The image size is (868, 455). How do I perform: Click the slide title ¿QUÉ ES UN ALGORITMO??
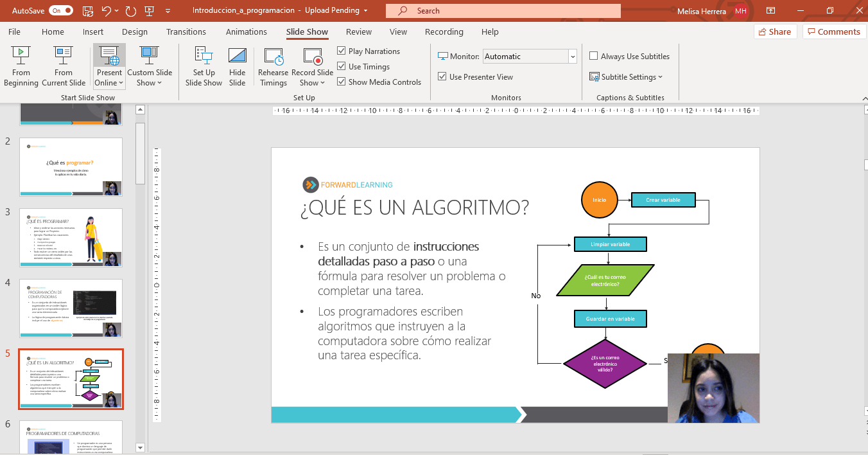415,208
